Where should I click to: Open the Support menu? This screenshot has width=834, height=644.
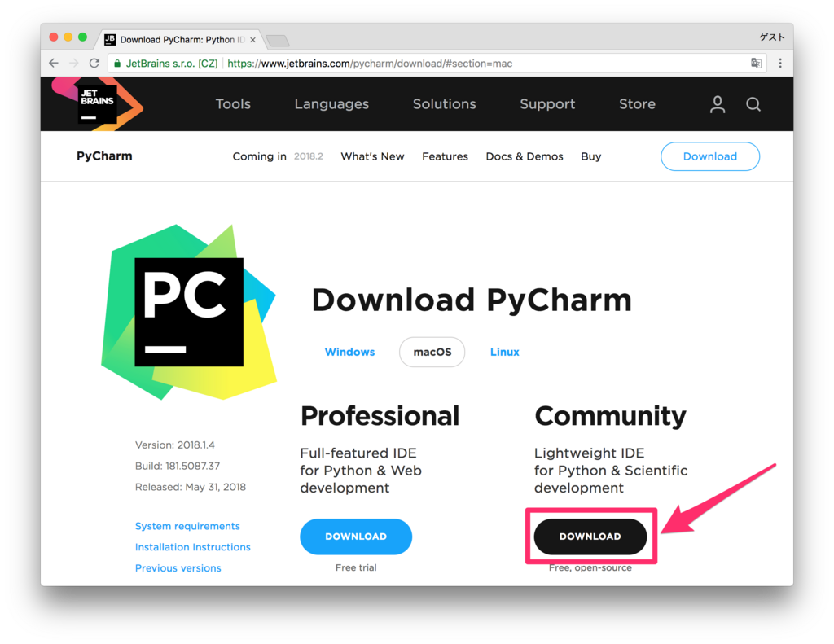(547, 103)
